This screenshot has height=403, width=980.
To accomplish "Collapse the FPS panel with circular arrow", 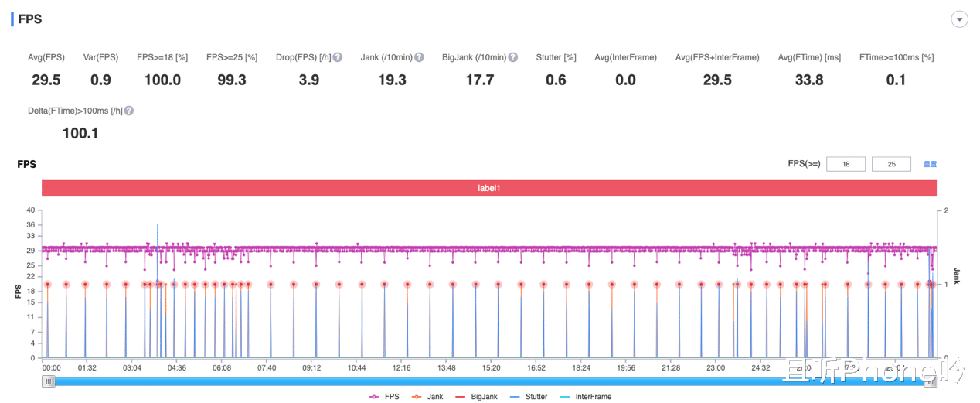I will point(959,20).
